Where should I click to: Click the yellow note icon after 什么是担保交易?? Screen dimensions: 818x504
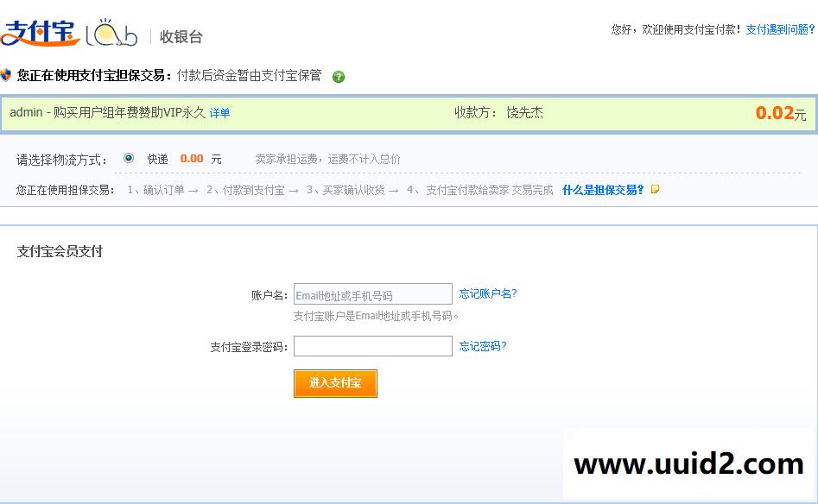pos(655,189)
